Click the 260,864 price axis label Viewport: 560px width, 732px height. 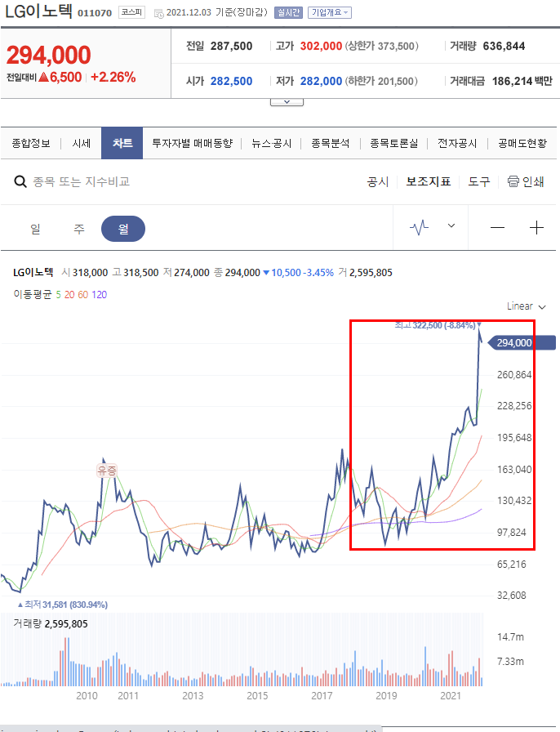tap(514, 375)
